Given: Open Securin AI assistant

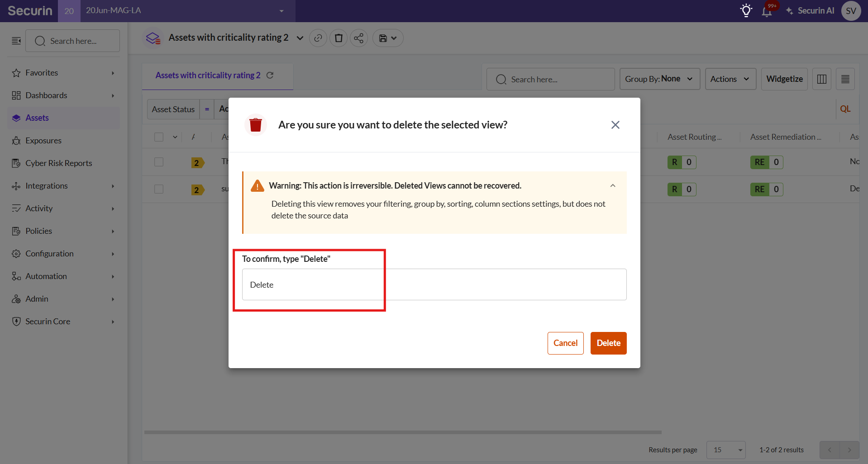Looking at the screenshot, I should pos(810,11).
